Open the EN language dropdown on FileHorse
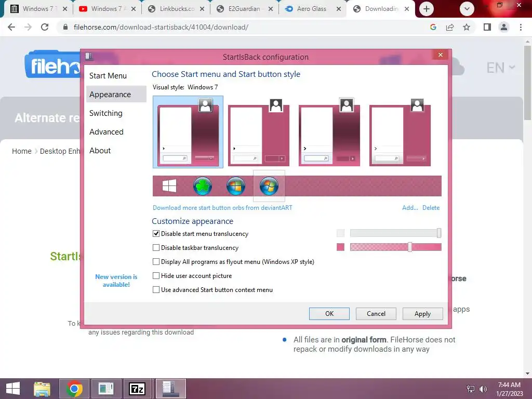This screenshot has height=399, width=532. (x=501, y=68)
